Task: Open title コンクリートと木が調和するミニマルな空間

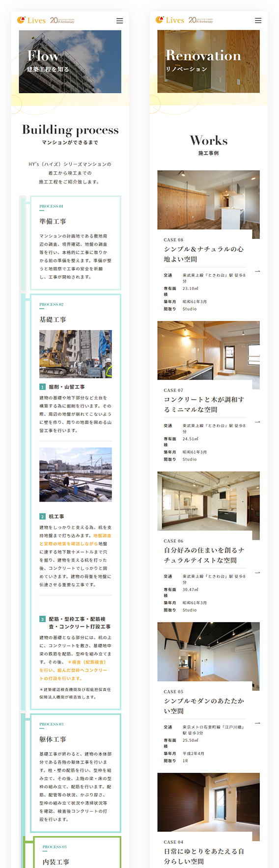Action: [x=203, y=405]
